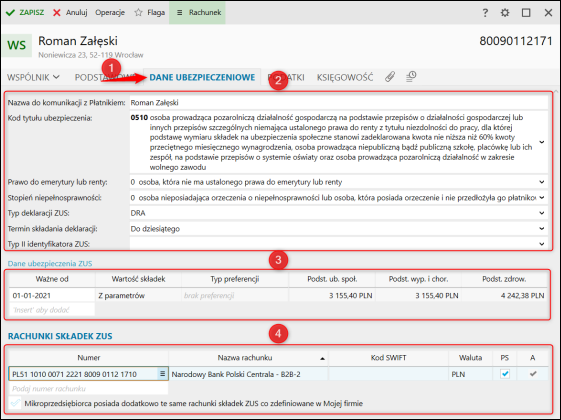Toggle the PS checkbox for the bank account
The image size is (561, 420).
(505, 374)
